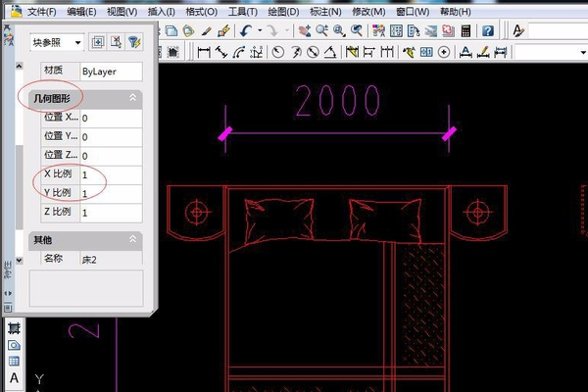Toggle the Properties palette toolbar icon
This screenshot has width=588, height=392.
pyautogui.click(x=378, y=30)
